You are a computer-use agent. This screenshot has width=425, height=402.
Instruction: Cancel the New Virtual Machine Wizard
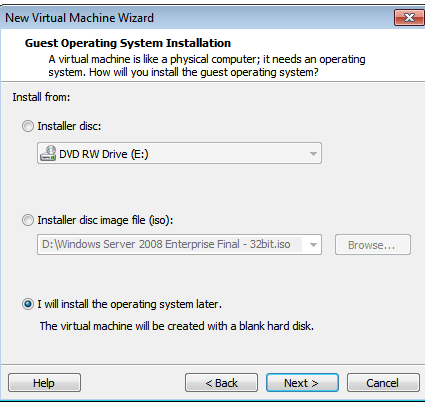383,383
